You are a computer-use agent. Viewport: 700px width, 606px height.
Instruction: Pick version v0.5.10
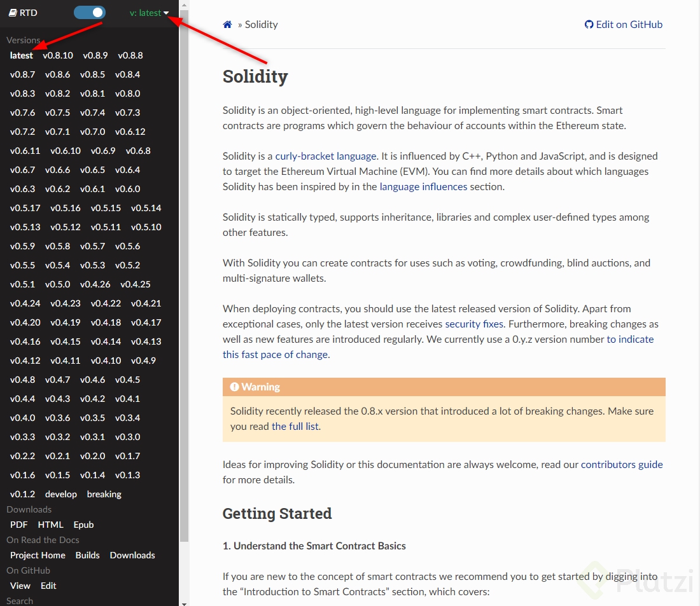[x=146, y=227]
